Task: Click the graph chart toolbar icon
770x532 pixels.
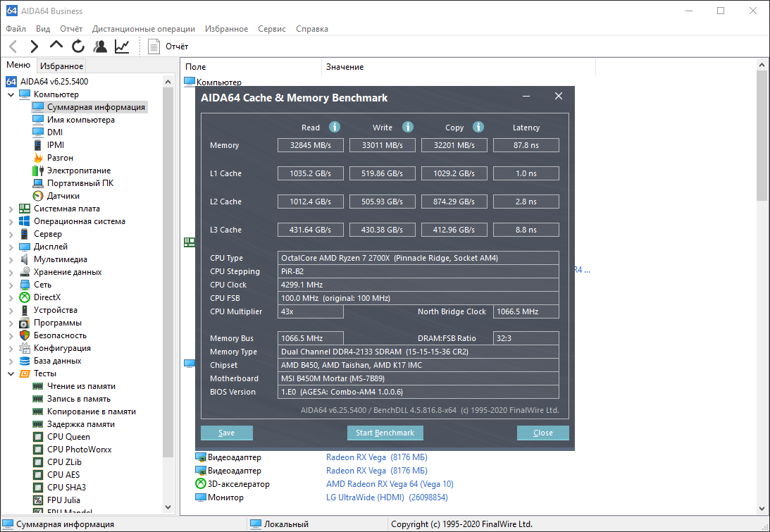Action: pos(122,47)
